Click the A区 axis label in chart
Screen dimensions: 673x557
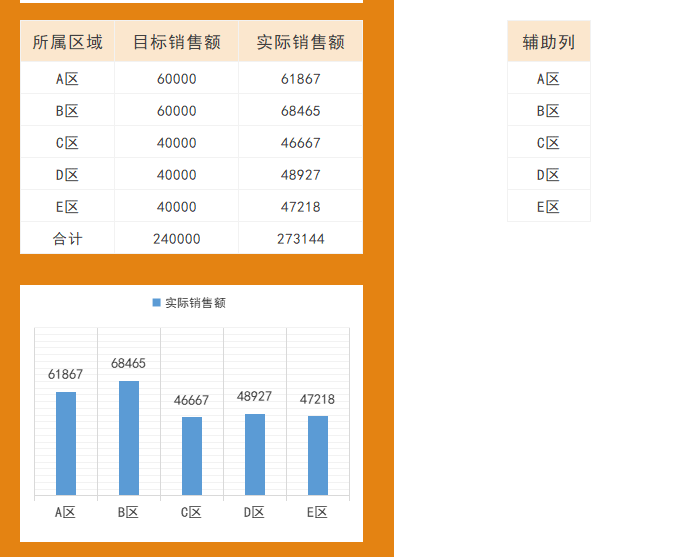65,512
